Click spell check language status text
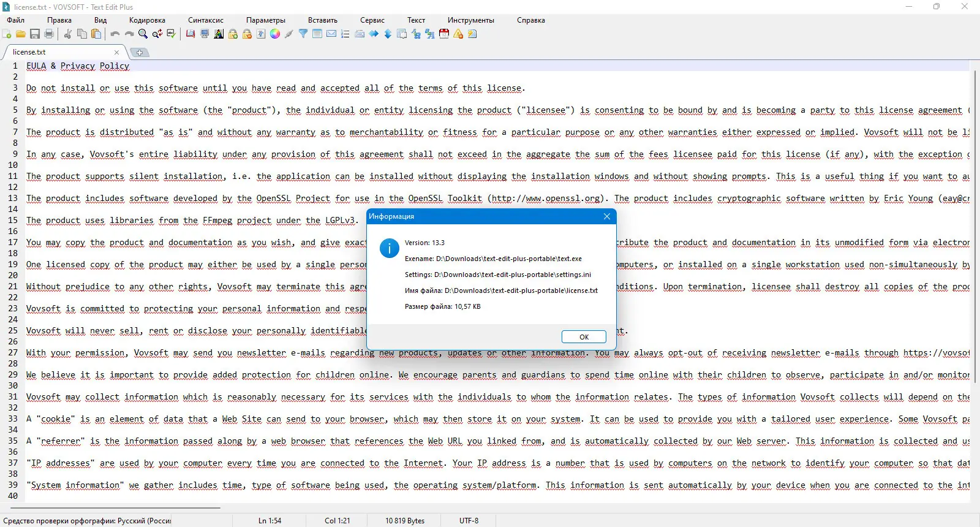 click(x=87, y=521)
